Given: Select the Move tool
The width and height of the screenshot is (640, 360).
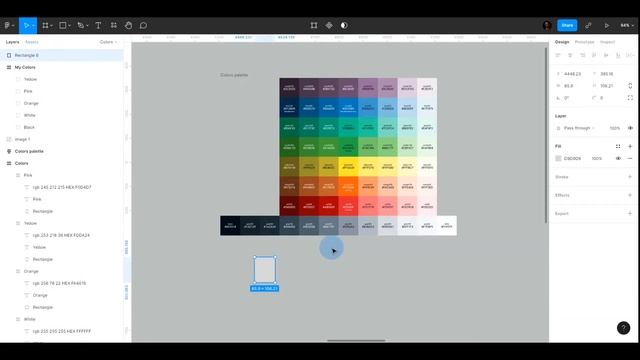Looking at the screenshot, I should (26, 25).
